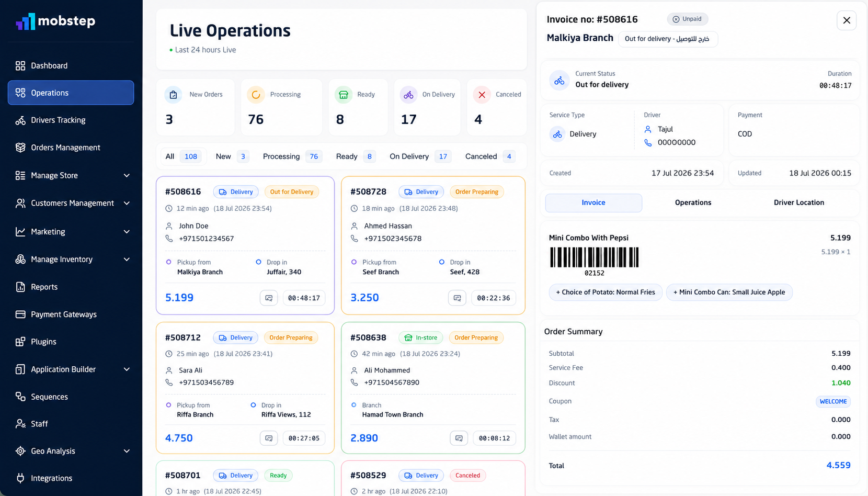
Task: Expand the Manage Inventory menu
Action: tap(127, 260)
